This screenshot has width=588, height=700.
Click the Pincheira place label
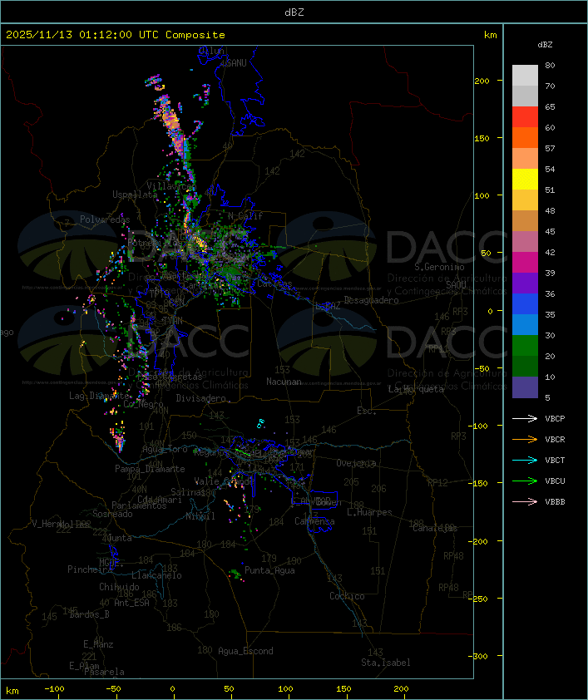[x=90, y=569]
